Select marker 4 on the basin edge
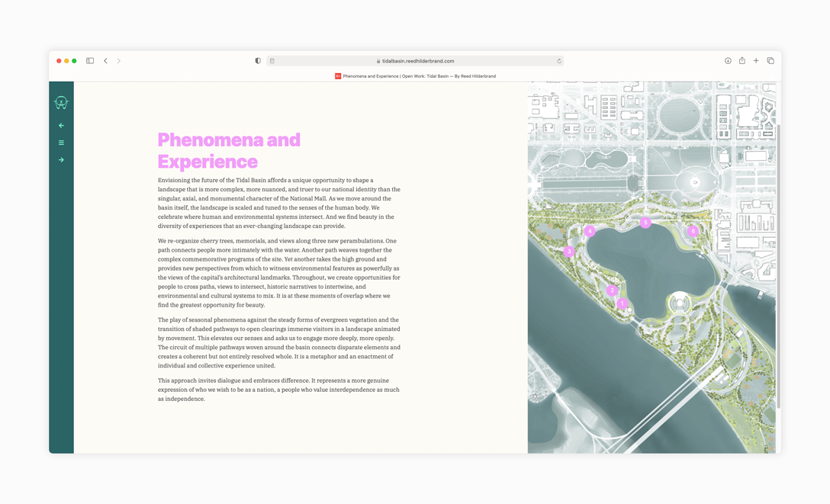The image size is (830, 504). click(x=590, y=231)
